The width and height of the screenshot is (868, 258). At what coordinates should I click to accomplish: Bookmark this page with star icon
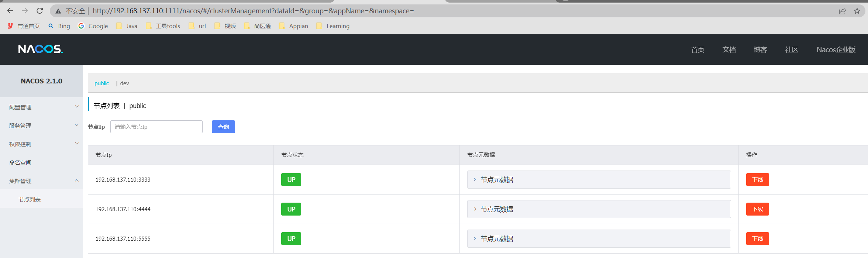click(x=857, y=11)
